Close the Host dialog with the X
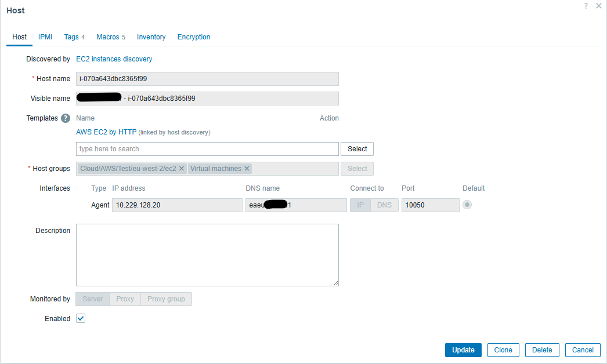 (x=598, y=6)
